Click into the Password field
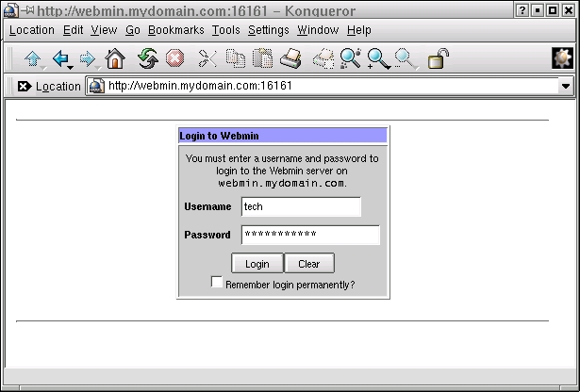 pos(310,235)
